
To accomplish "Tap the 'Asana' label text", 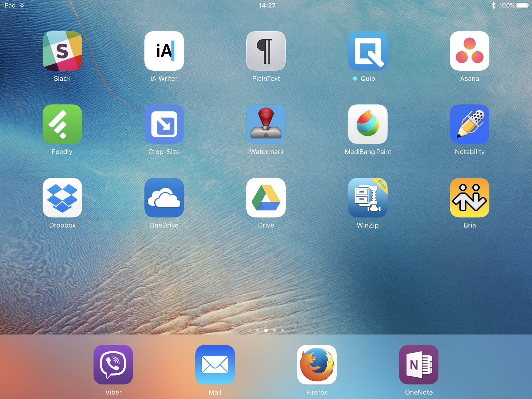I will click(470, 78).
